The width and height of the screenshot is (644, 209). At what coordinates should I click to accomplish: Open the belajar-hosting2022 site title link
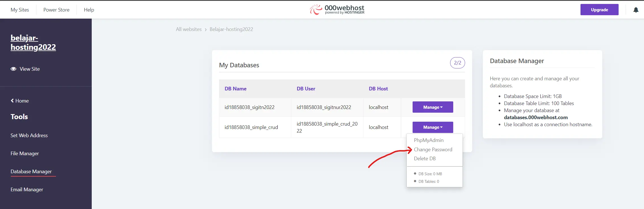coord(33,43)
